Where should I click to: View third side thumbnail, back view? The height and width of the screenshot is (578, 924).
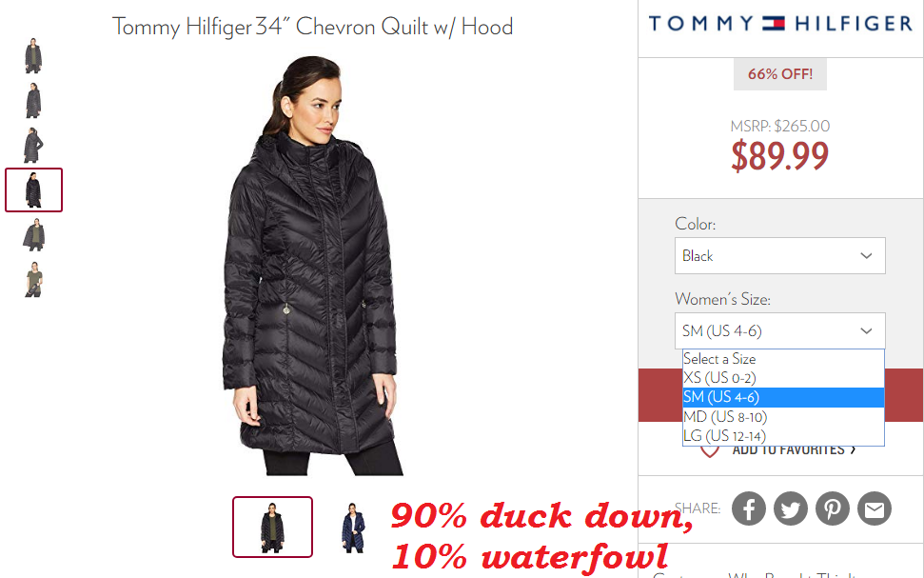pyautogui.click(x=33, y=145)
